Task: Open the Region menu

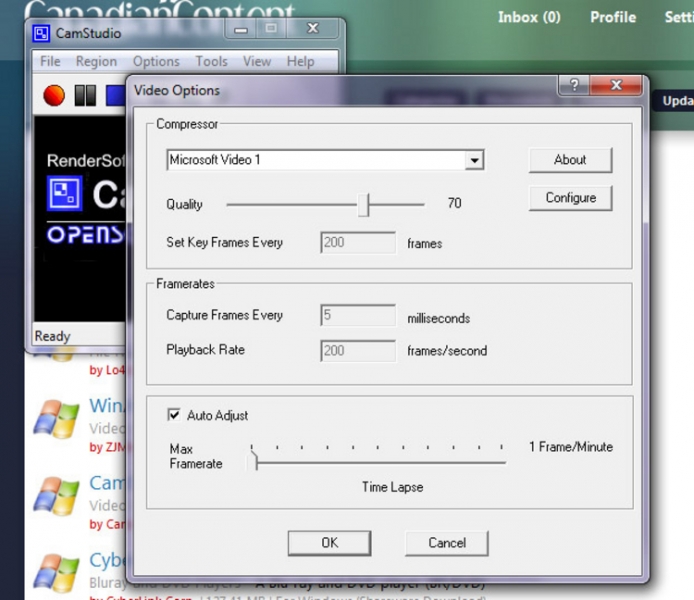Action: (x=96, y=61)
